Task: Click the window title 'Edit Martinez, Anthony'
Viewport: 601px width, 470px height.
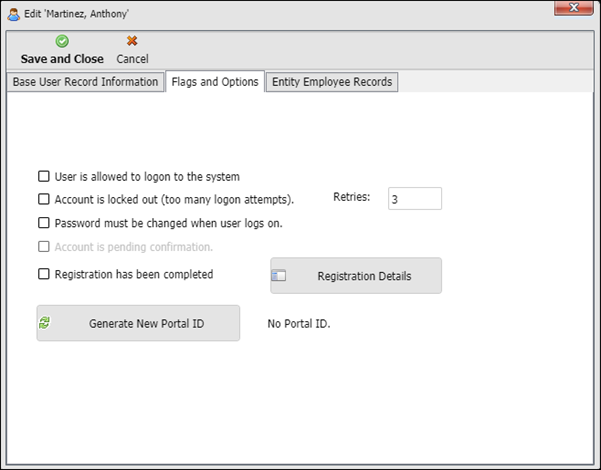Action: tap(77, 14)
